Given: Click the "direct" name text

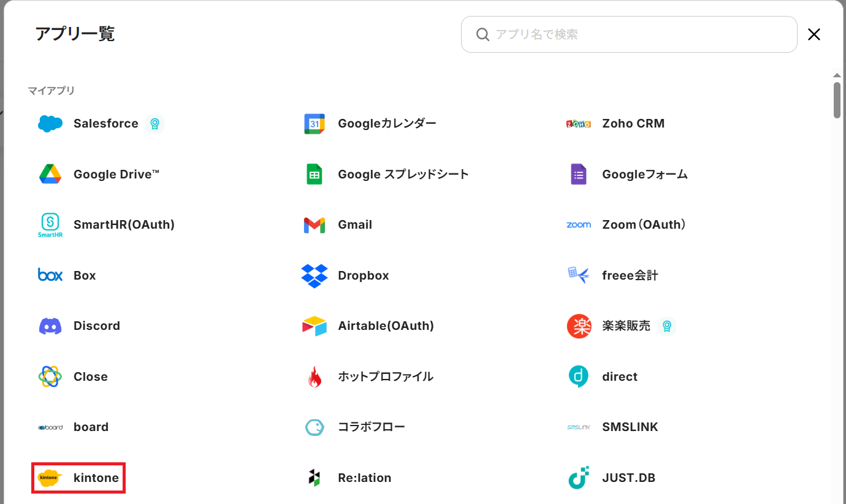Looking at the screenshot, I should pyautogui.click(x=620, y=376).
